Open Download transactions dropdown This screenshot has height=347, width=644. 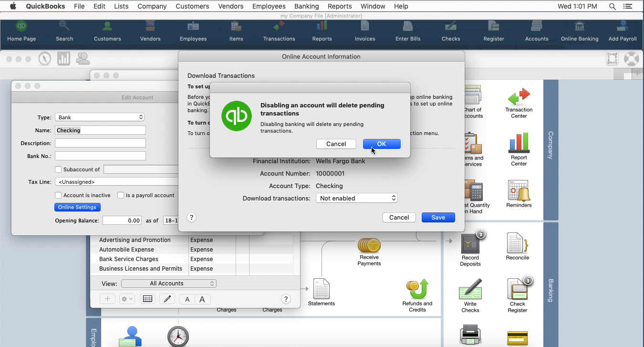tap(357, 198)
